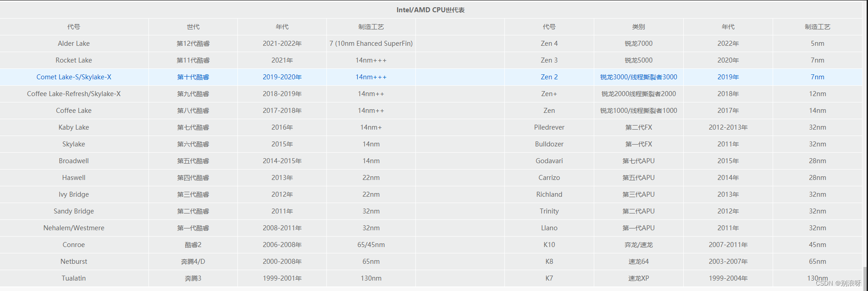Image resolution: width=868 pixels, height=291 pixels.
Task: Select the Trinity cell
Action: [x=549, y=211]
